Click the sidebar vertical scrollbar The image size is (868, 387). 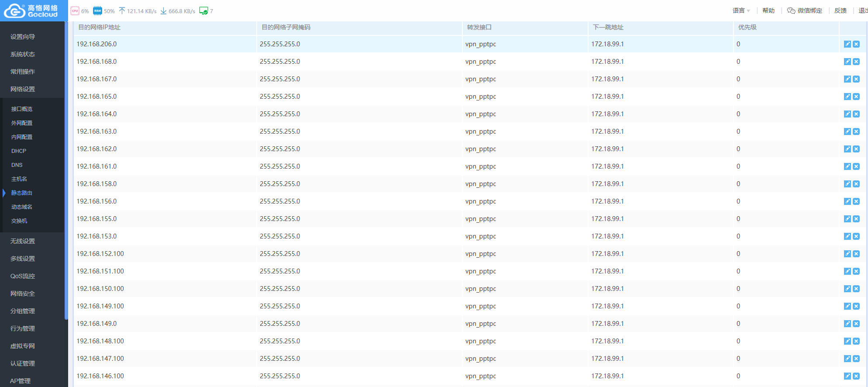pos(66,175)
